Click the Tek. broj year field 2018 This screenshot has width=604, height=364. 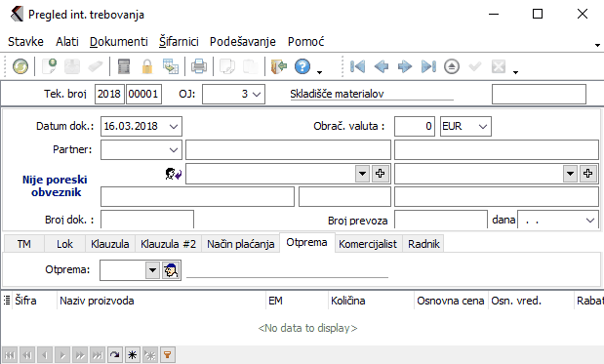tap(109, 95)
